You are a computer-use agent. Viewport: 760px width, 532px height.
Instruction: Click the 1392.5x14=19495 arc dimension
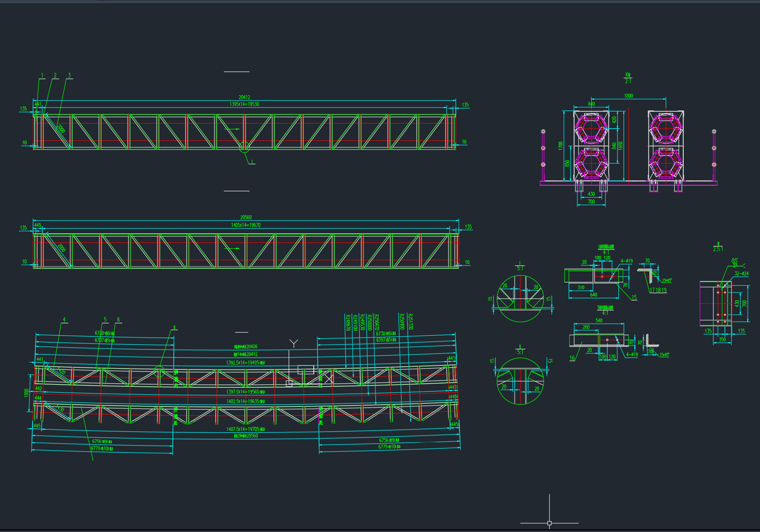pyautogui.click(x=246, y=363)
